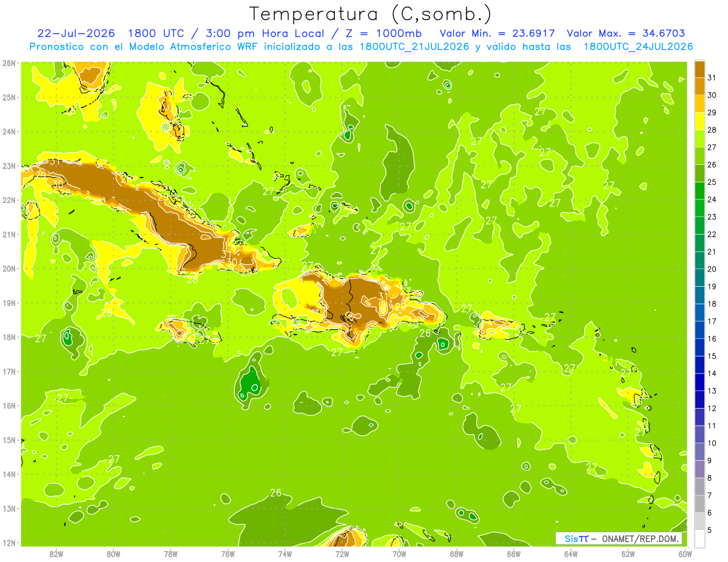The width and height of the screenshot is (728, 562).
Task: Select the '13N' latitude axis label
Action: tap(8, 508)
